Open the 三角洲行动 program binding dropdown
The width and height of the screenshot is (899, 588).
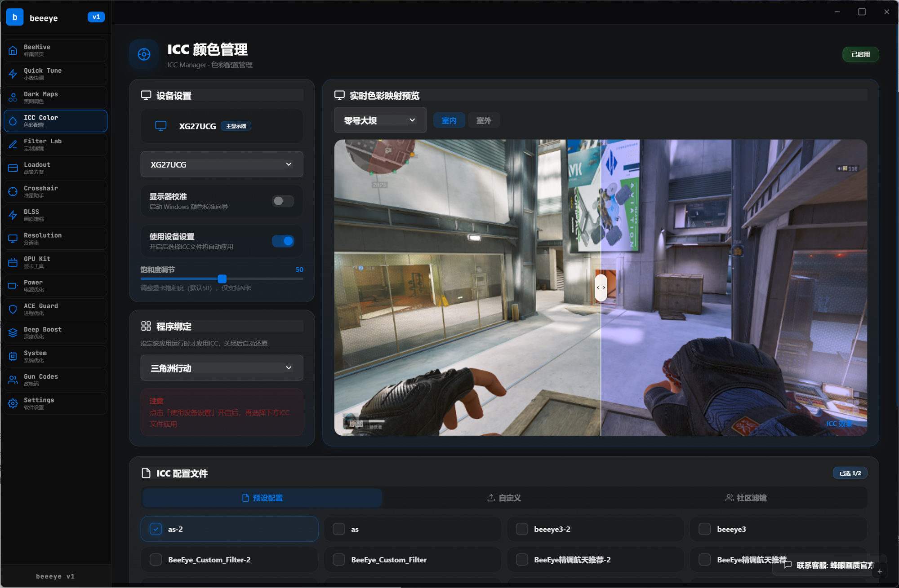tap(222, 368)
